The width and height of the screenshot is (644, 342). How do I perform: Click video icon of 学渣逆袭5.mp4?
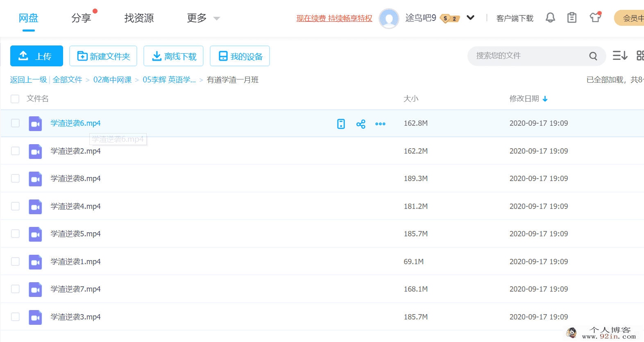pos(35,234)
